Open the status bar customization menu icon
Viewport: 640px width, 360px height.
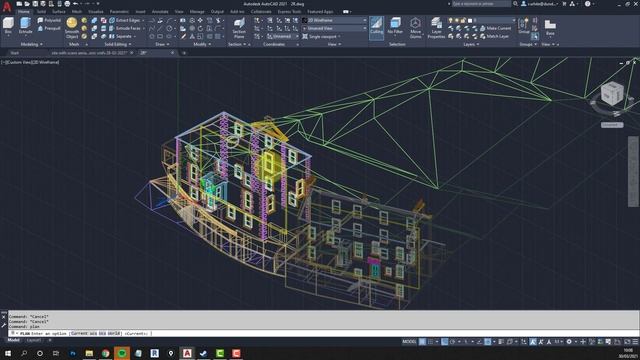[635, 342]
